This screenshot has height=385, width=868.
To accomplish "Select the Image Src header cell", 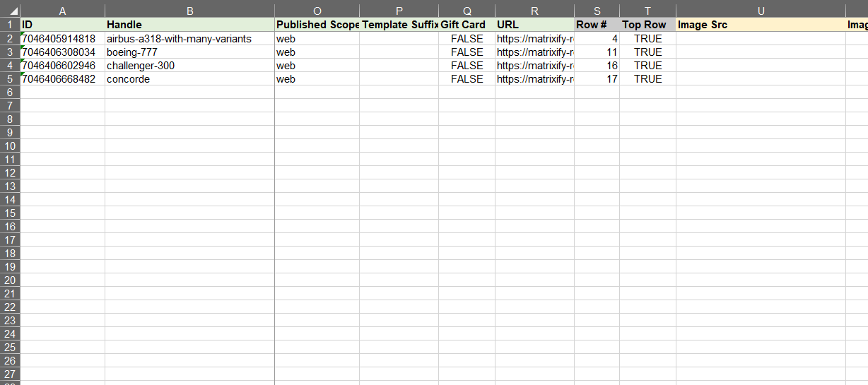I will 761,25.
